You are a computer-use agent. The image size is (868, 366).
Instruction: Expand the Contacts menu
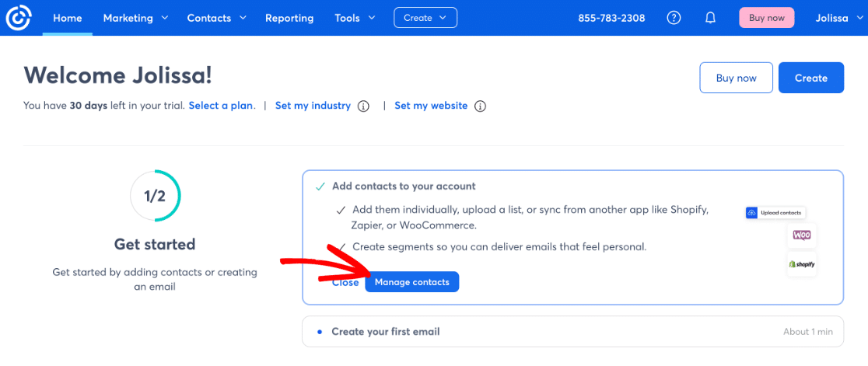coord(217,18)
